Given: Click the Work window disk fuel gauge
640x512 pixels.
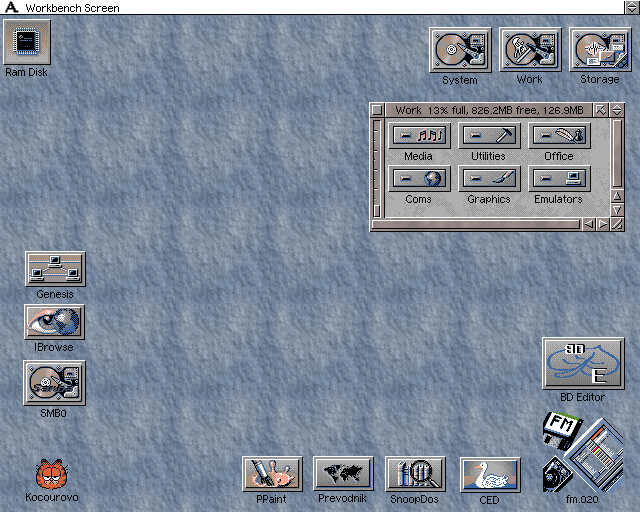Looking at the screenshot, I should coord(377,168).
